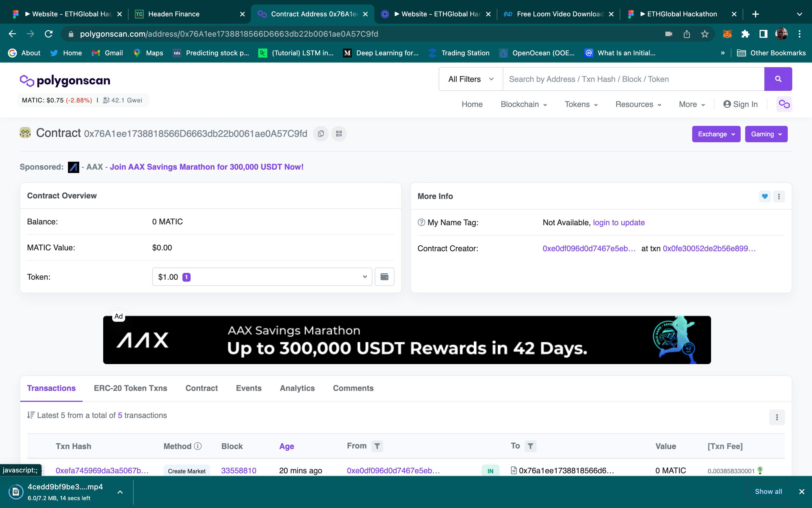Filter transactions by To address
The image size is (812, 508).
[531, 446]
